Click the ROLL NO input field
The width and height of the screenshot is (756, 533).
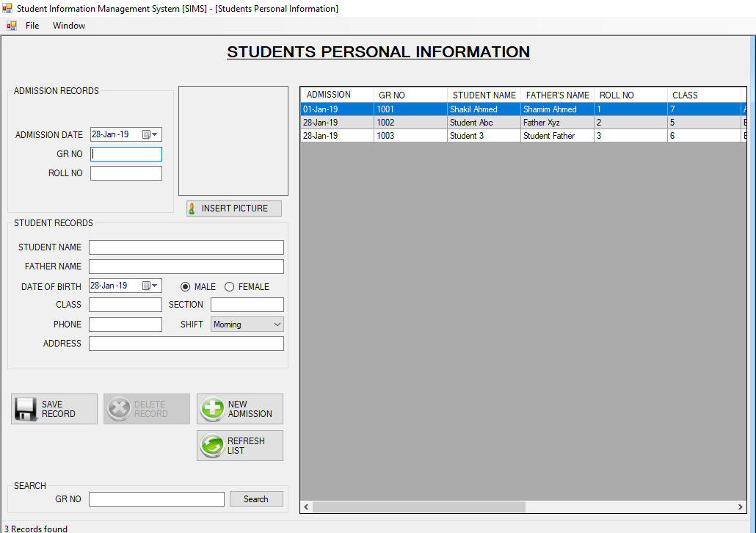click(x=126, y=173)
